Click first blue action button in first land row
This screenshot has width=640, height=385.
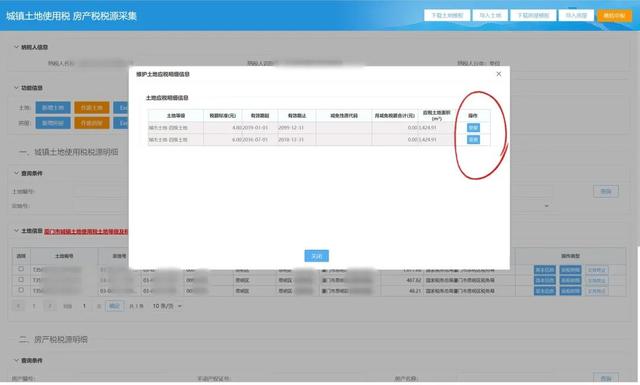tap(544, 270)
